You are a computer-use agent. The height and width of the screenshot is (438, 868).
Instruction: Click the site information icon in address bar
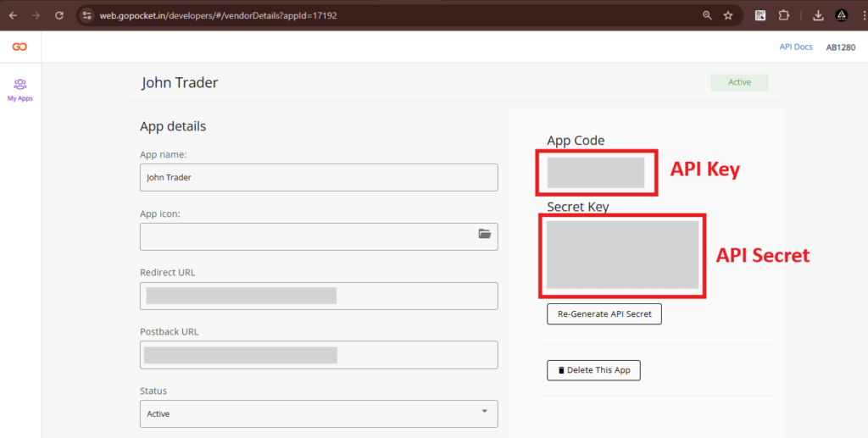pos(86,15)
